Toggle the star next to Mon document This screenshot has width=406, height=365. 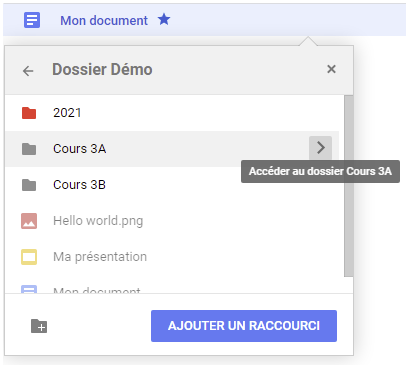point(164,19)
